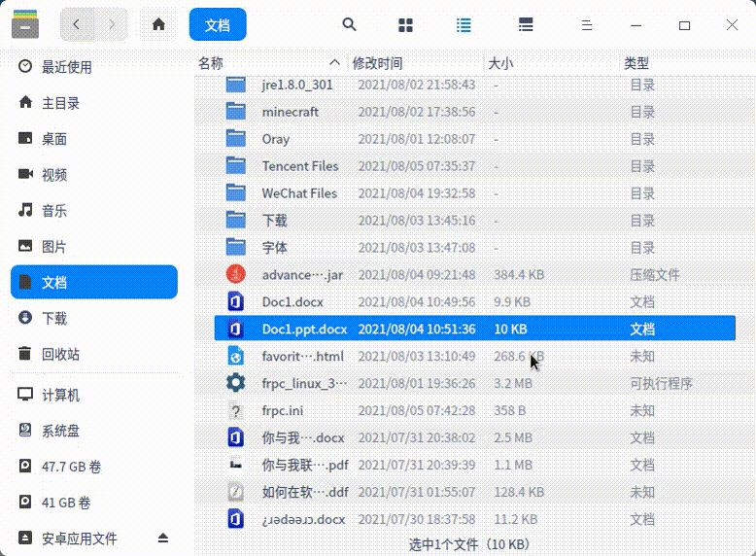Open the view options button
The image size is (756, 556).
526,24
